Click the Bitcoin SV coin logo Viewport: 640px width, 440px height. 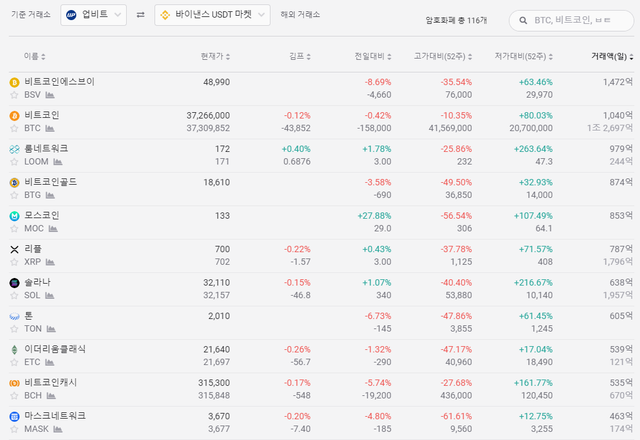(14, 82)
